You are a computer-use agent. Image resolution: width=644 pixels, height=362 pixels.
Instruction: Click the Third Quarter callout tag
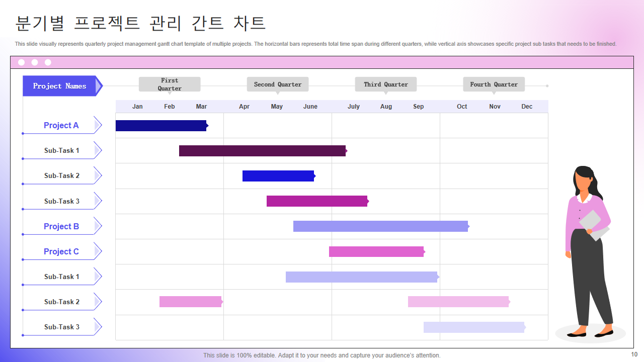(x=386, y=84)
